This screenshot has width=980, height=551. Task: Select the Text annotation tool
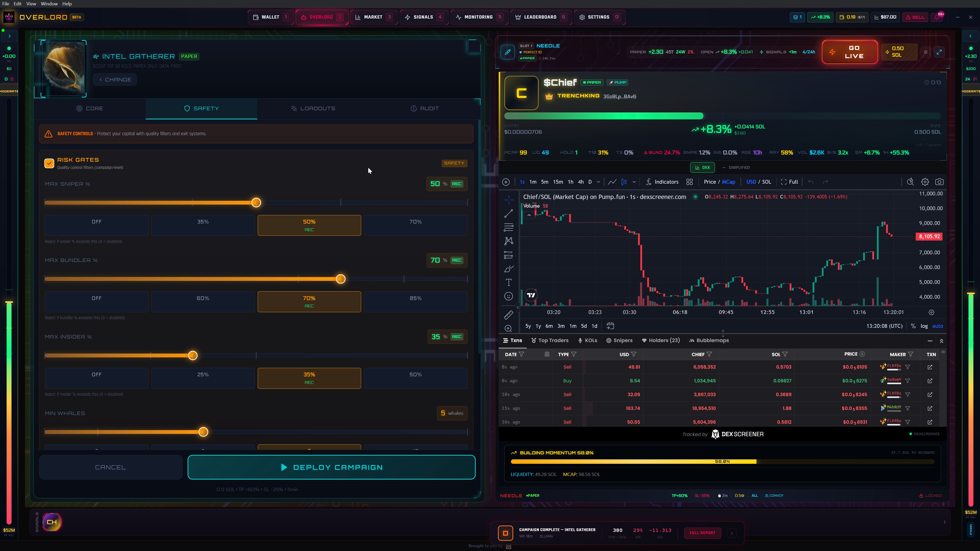tap(509, 283)
